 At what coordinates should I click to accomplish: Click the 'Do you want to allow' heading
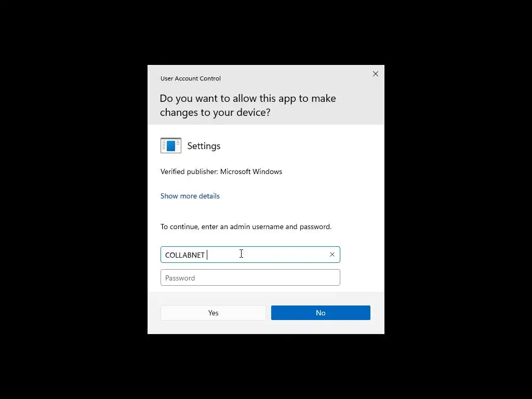pos(248,105)
